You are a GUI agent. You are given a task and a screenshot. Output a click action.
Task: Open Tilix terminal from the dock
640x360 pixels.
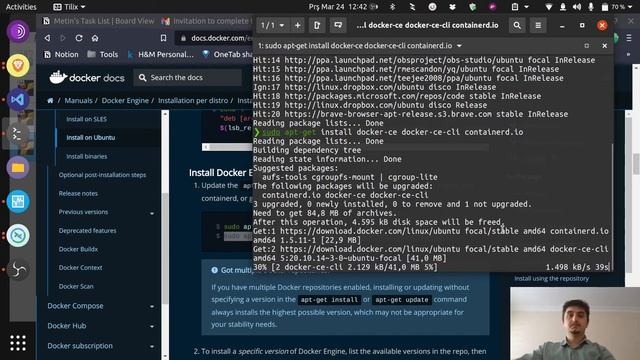[18, 133]
